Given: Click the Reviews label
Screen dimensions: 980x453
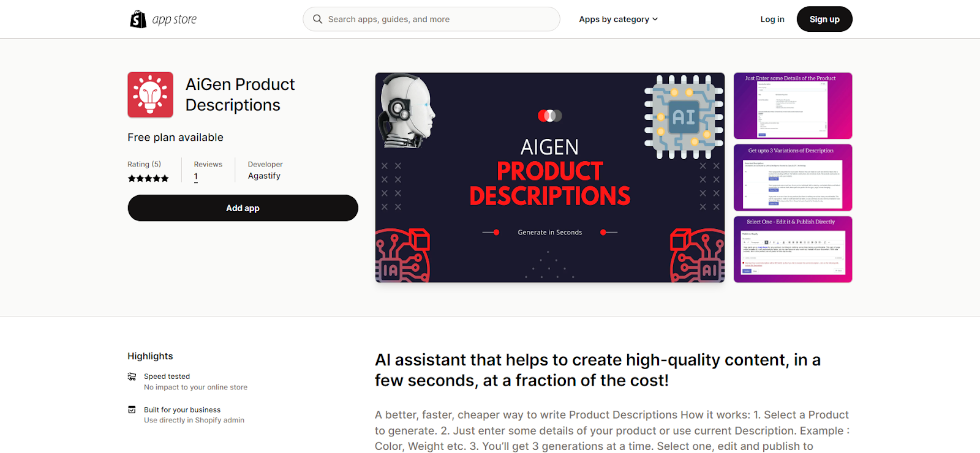Looking at the screenshot, I should 208,164.
